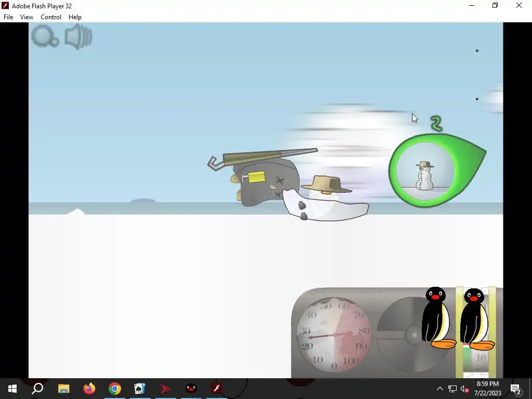Click the speedometer gauge dial

point(334,335)
